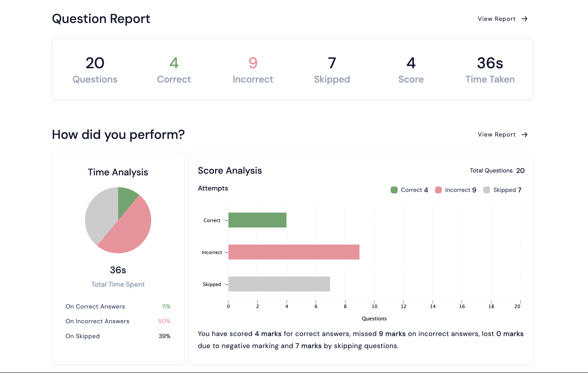Click the 36s Time Taken stat
The height and width of the screenshot is (373, 588).
(490, 69)
